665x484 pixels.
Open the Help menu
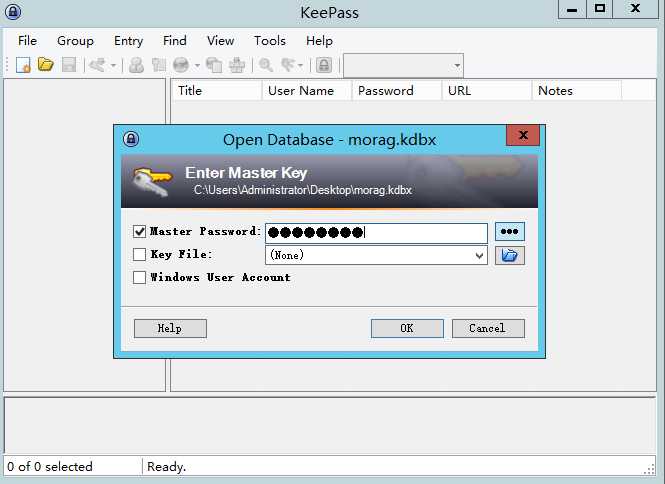pyautogui.click(x=319, y=41)
